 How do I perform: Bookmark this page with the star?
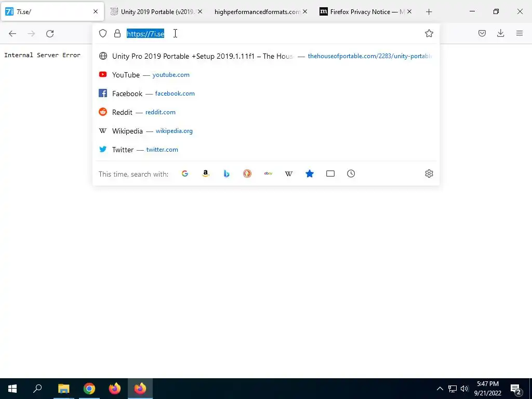click(x=429, y=33)
